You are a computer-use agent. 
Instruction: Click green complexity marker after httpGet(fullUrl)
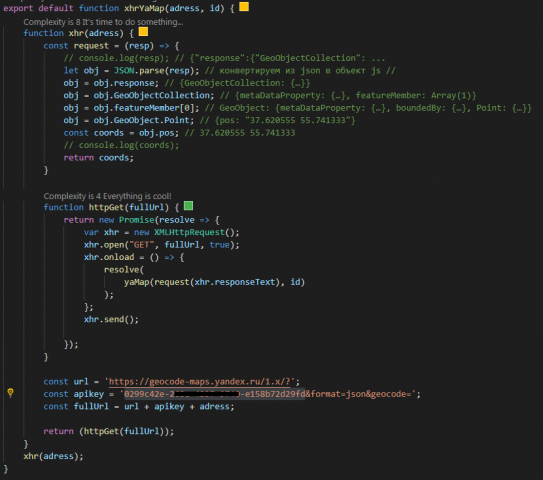(188, 206)
